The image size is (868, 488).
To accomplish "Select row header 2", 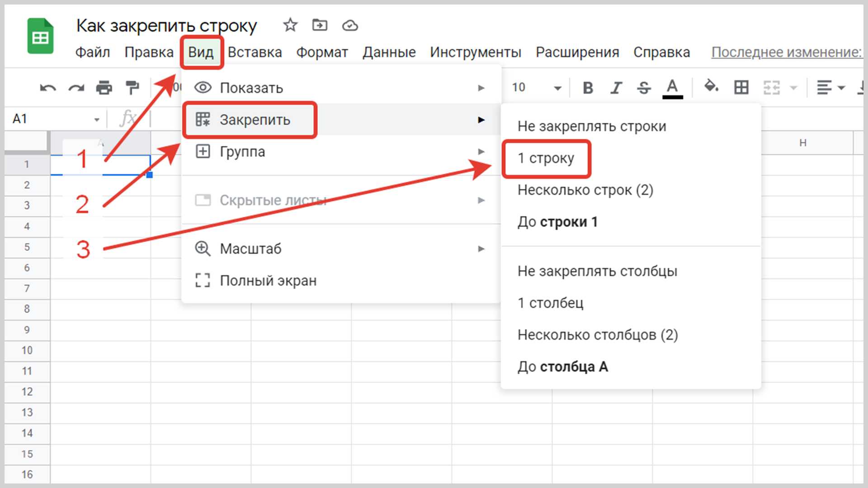I will pyautogui.click(x=27, y=185).
